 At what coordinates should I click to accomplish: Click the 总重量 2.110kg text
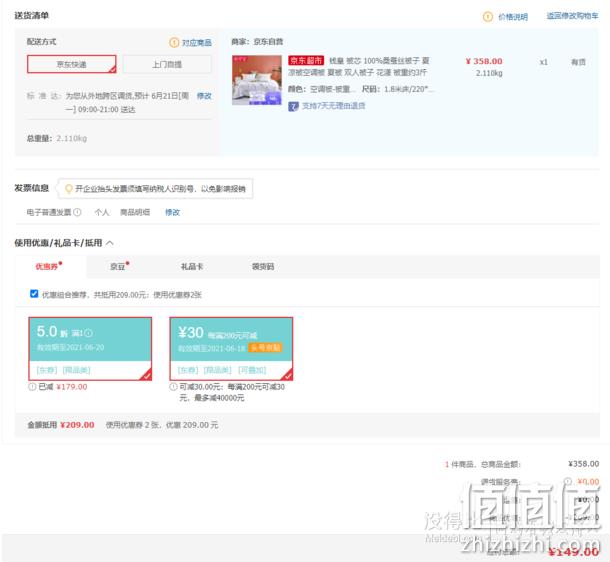coord(57,138)
